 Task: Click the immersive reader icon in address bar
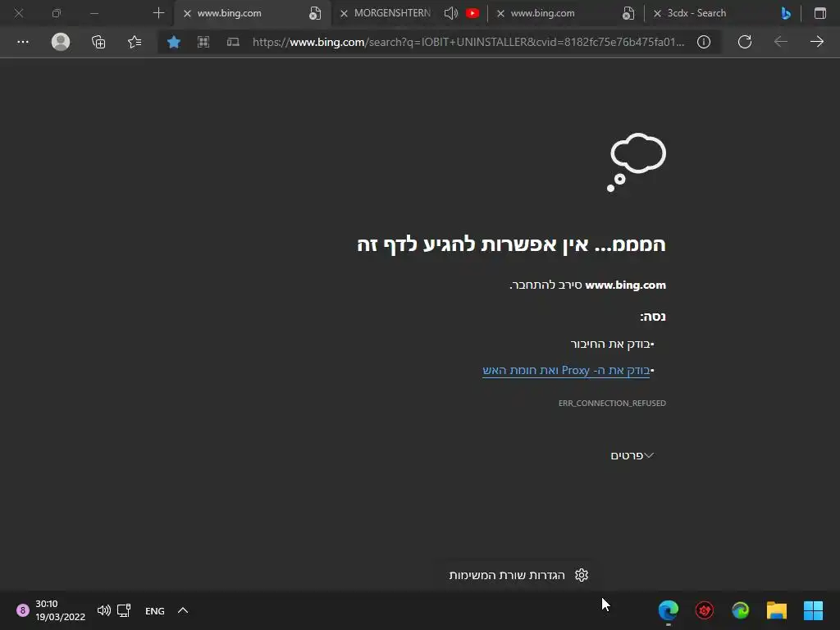point(232,42)
